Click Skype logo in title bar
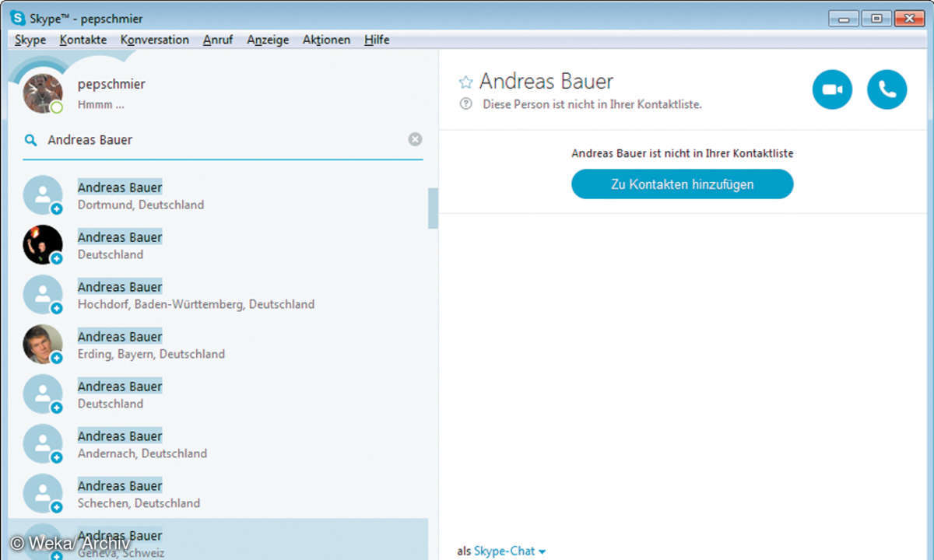Screen dimensions: 934x560 [17, 18]
